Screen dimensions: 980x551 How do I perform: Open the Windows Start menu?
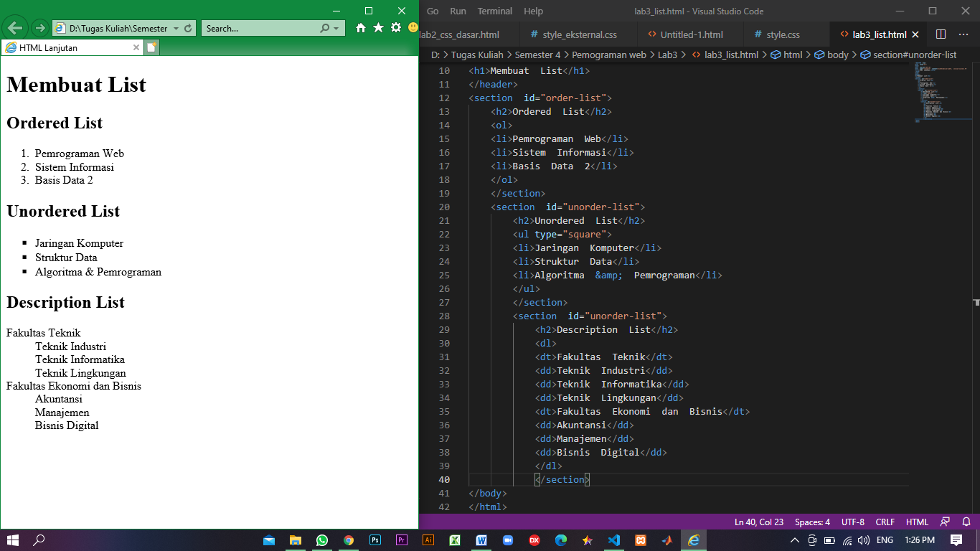pyautogui.click(x=13, y=539)
